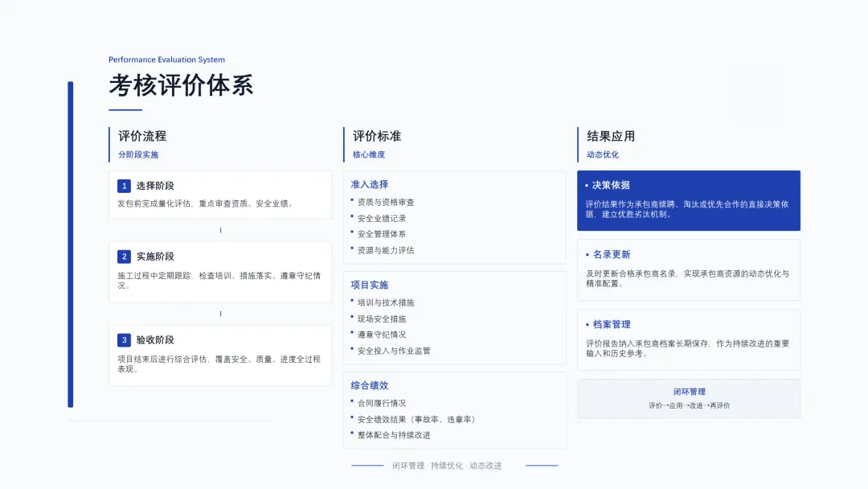Click the bullet 培训与技术措施

[x=386, y=302]
